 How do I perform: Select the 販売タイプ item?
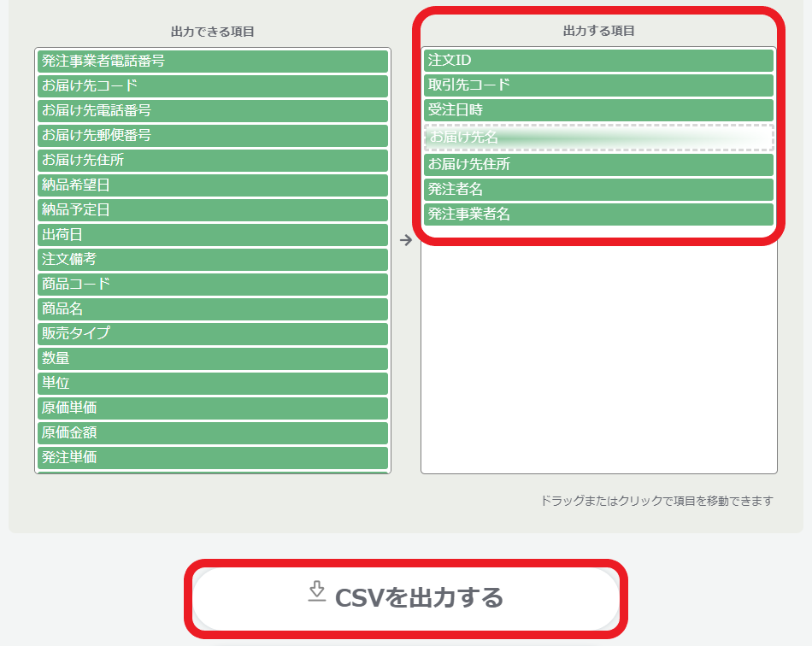212,334
